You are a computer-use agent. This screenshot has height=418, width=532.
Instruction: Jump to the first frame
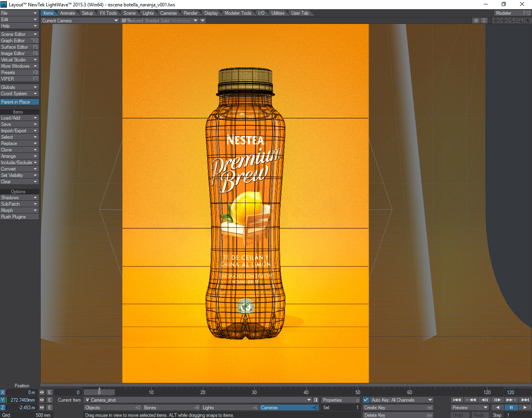coord(457,400)
